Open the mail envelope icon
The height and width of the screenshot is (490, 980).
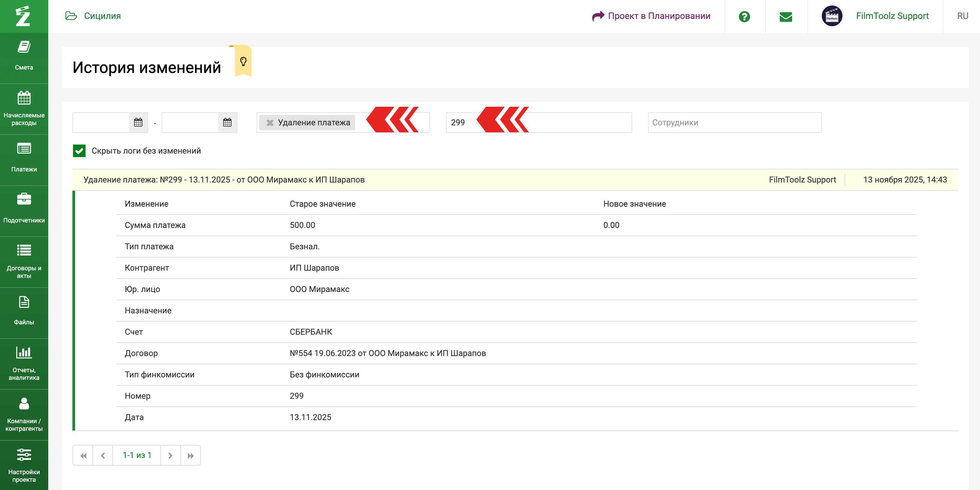(786, 16)
